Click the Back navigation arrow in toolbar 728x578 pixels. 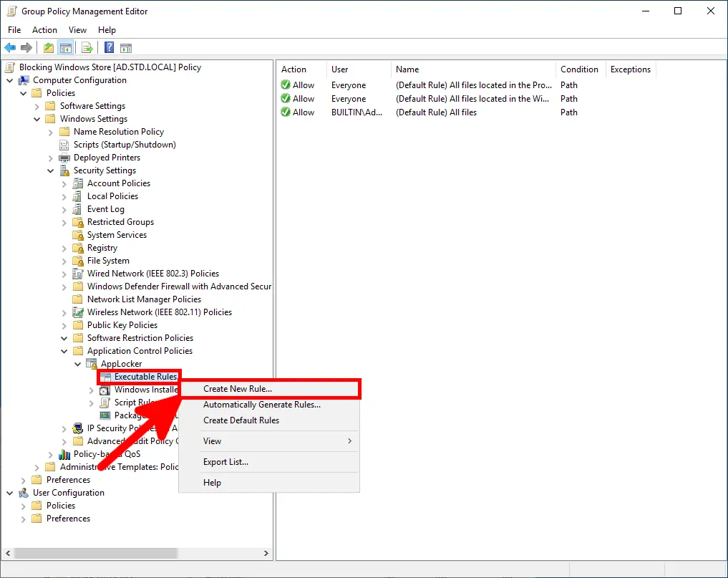coord(10,47)
